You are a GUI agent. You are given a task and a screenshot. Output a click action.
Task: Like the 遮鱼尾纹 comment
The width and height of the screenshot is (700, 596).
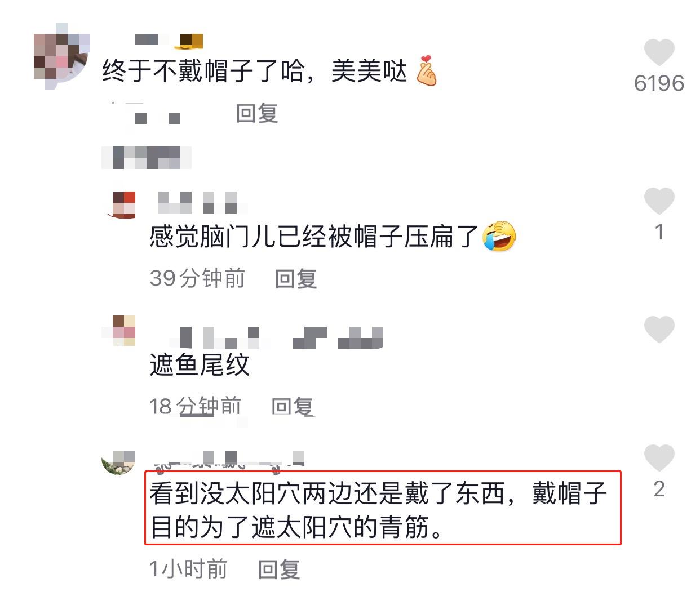click(x=659, y=330)
